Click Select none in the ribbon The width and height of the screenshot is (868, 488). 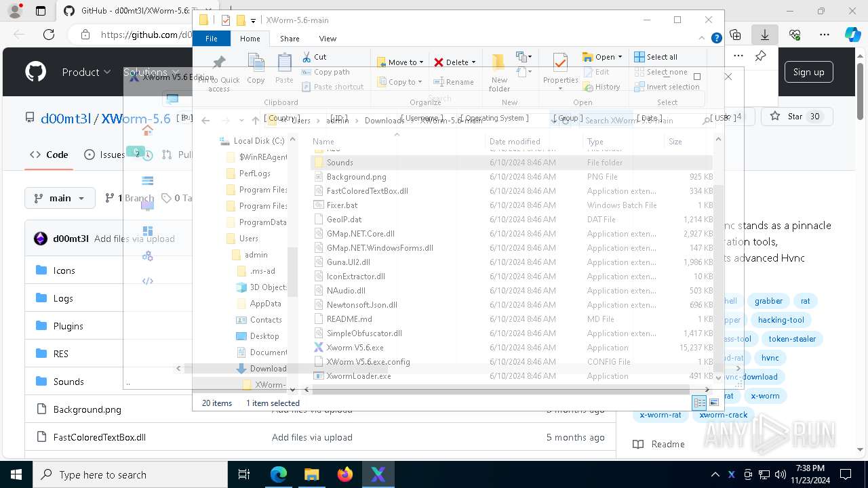coord(661,72)
